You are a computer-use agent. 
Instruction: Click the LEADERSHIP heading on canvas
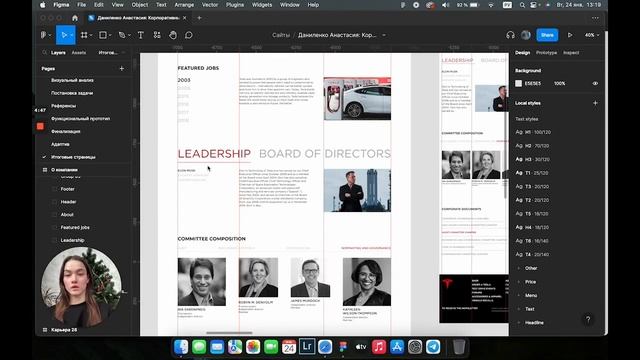click(214, 153)
